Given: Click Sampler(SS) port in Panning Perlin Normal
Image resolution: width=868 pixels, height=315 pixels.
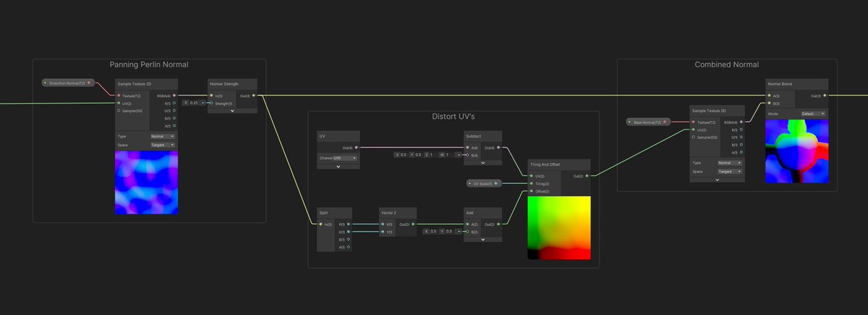Looking at the screenshot, I should coord(119,111).
